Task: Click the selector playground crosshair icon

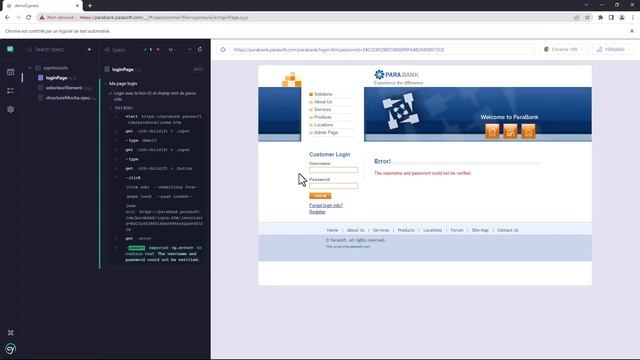Action: click(223, 50)
